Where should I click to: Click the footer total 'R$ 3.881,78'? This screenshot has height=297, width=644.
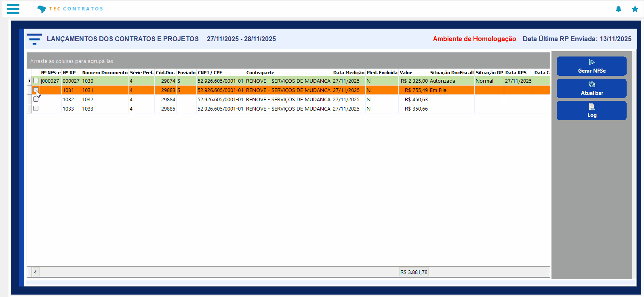pyautogui.click(x=414, y=272)
